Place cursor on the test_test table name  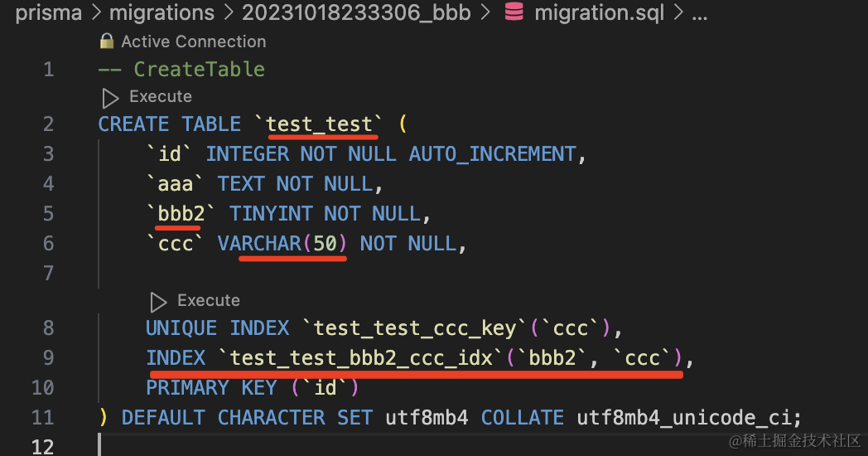pyautogui.click(x=320, y=124)
